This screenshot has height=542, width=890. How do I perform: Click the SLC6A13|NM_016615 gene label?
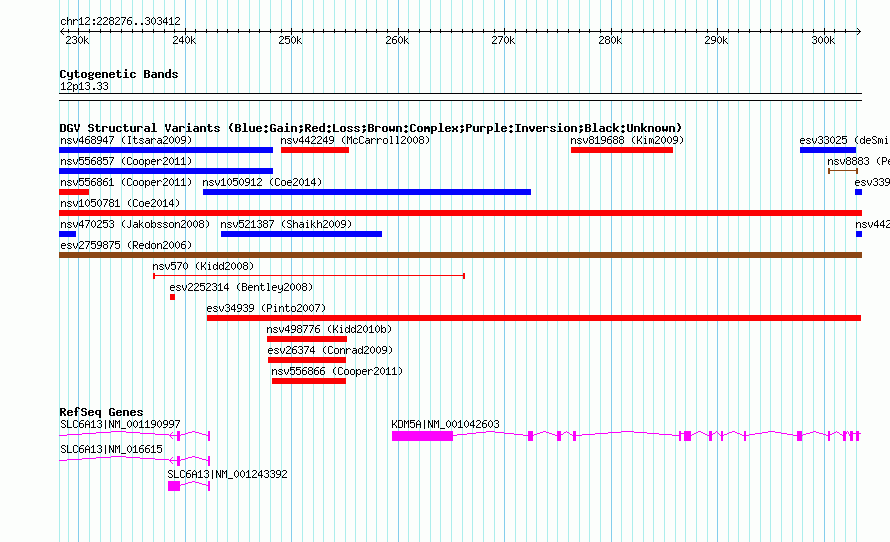111,449
